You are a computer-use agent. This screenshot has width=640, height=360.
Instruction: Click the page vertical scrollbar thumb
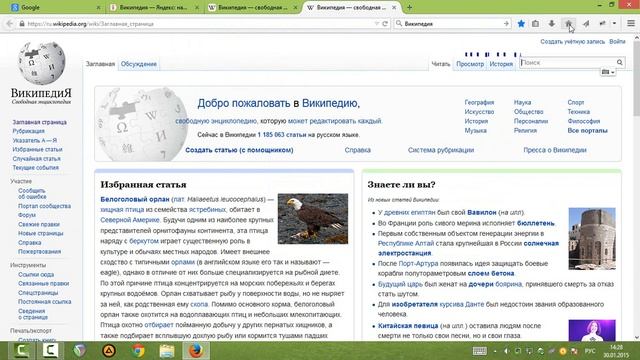click(x=636, y=78)
